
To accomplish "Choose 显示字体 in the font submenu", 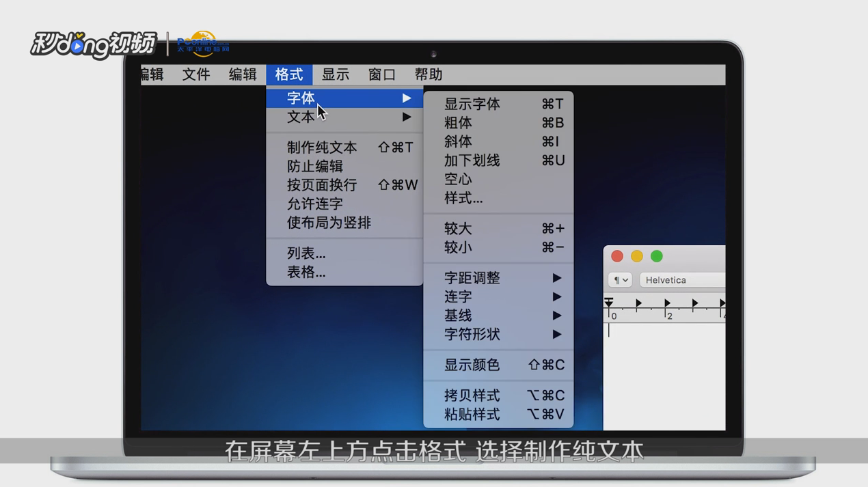I will [498, 104].
